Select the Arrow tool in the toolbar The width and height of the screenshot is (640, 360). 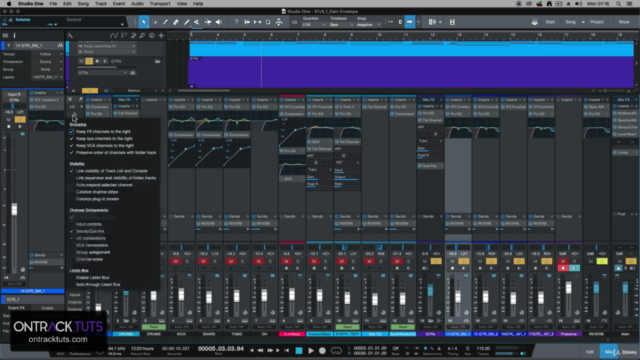tap(144, 22)
